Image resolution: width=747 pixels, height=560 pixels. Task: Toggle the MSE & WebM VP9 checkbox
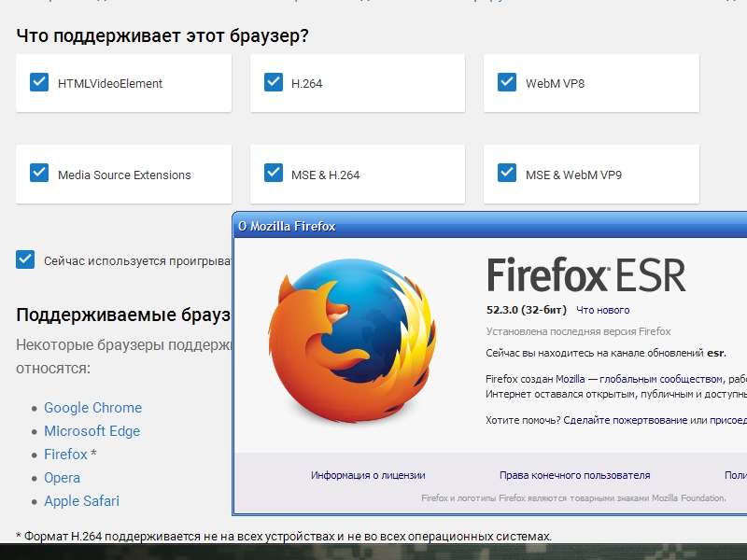pos(507,173)
